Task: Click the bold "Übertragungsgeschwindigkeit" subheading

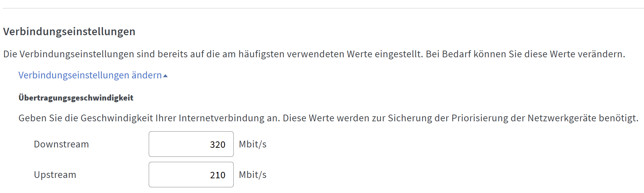Action: tap(76, 98)
